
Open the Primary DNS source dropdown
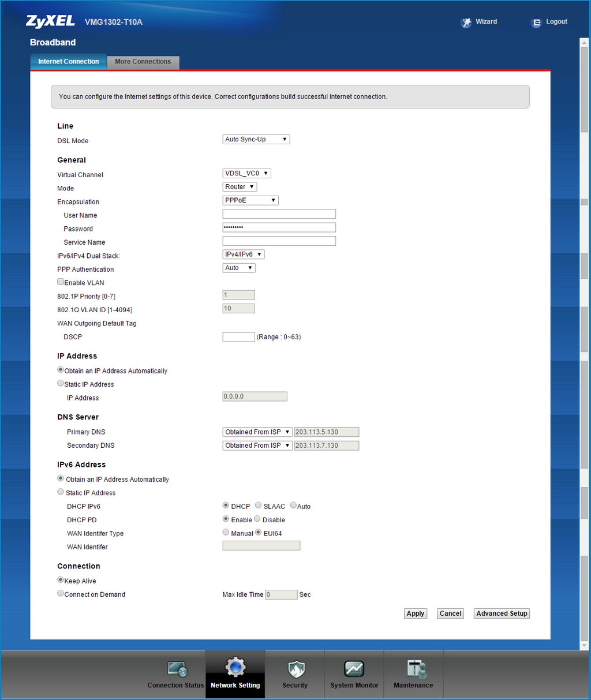click(x=257, y=432)
